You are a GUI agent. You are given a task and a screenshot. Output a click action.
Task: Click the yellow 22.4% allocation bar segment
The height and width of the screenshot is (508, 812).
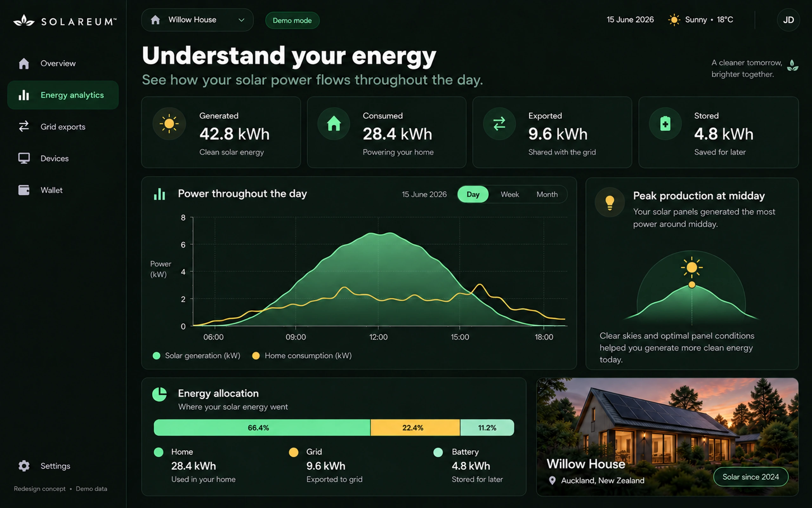(x=415, y=428)
